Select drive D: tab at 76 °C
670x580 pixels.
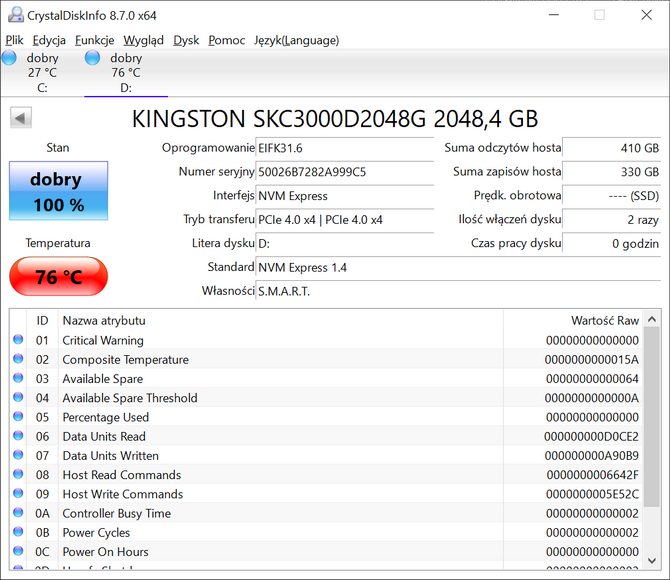tap(126, 73)
